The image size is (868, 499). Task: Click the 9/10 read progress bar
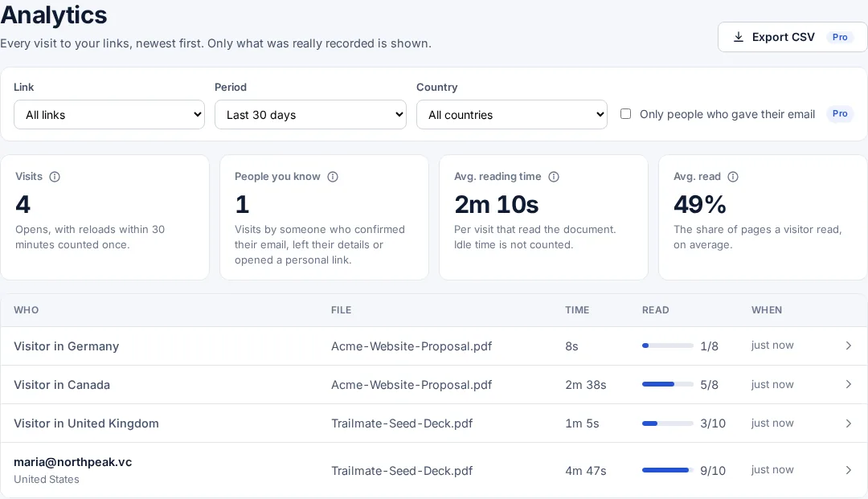(668, 470)
